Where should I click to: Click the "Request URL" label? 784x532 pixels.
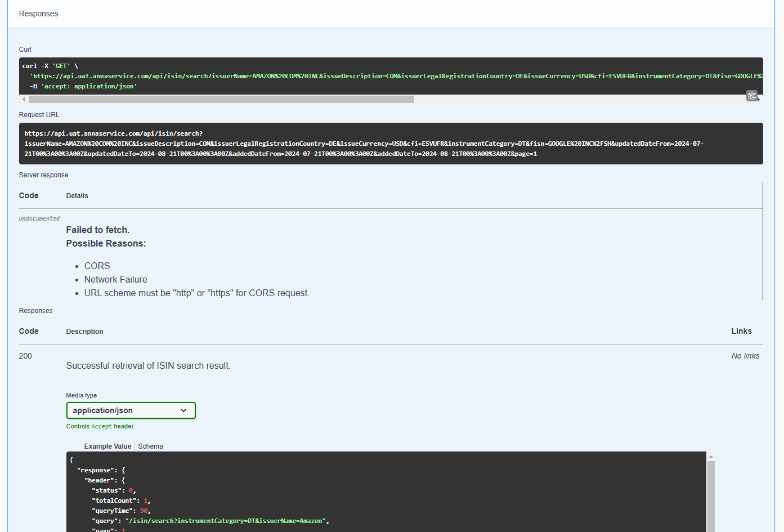click(x=39, y=115)
